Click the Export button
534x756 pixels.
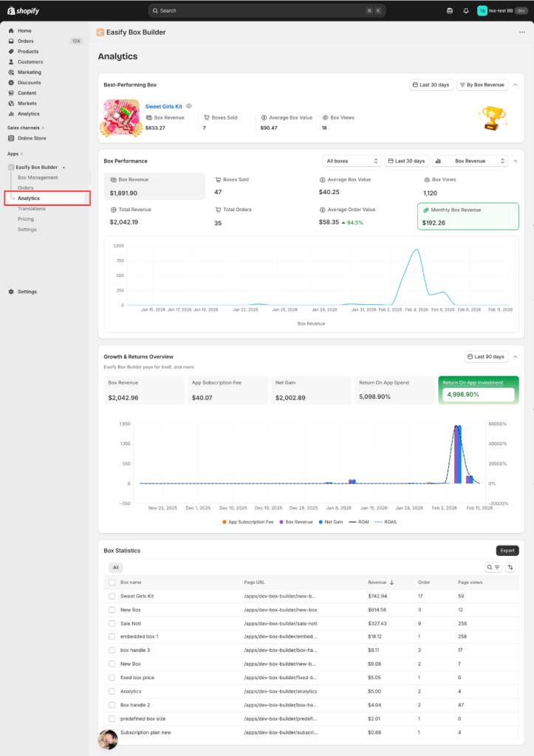click(507, 551)
